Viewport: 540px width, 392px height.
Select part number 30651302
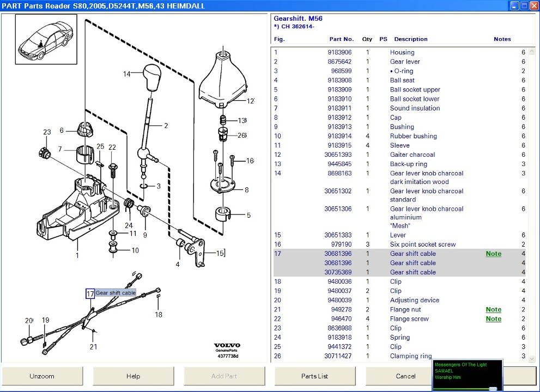[338, 191]
